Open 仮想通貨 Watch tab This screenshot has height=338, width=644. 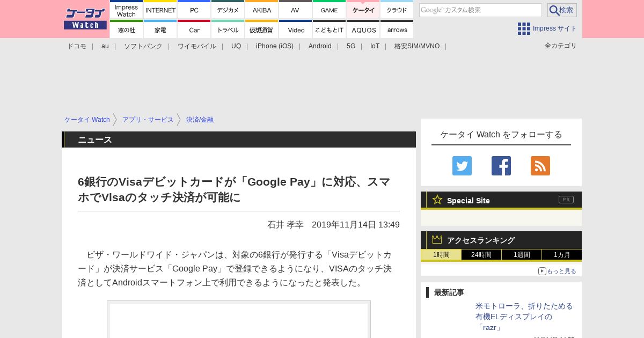click(262, 30)
